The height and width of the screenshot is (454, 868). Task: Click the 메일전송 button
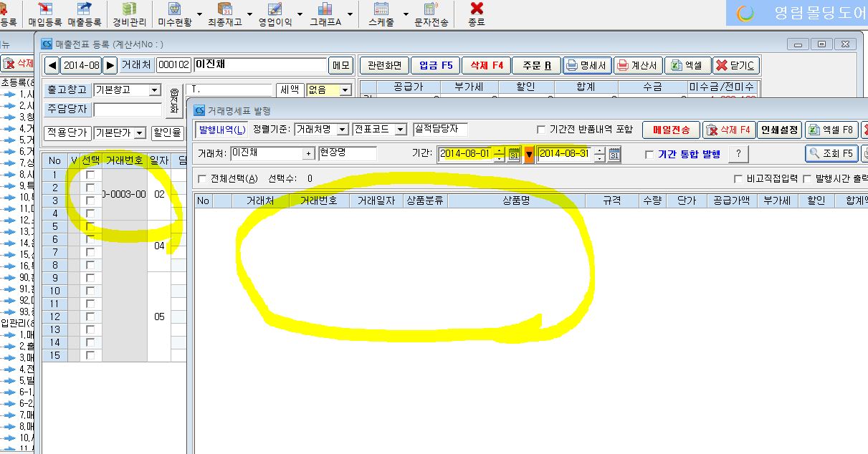pos(671,130)
